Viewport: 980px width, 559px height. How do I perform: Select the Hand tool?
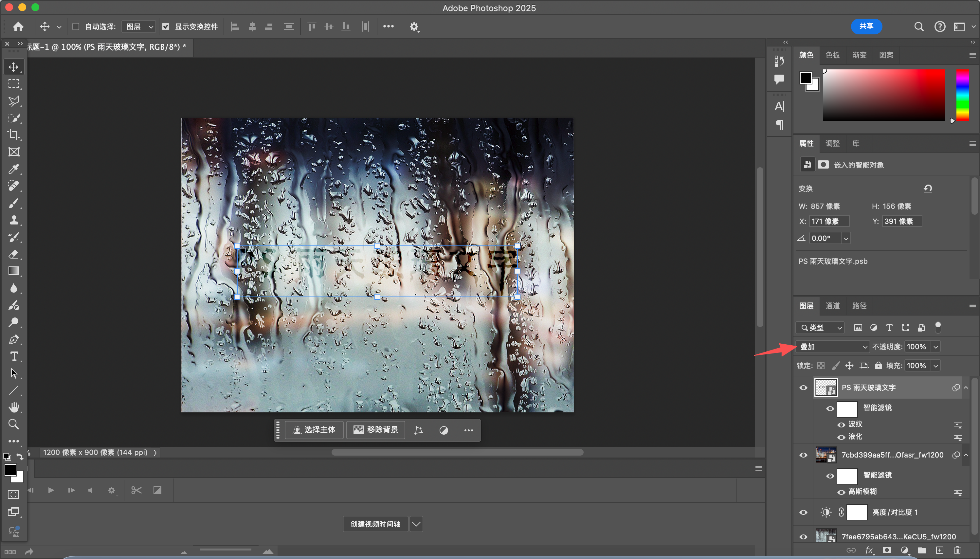(x=14, y=407)
